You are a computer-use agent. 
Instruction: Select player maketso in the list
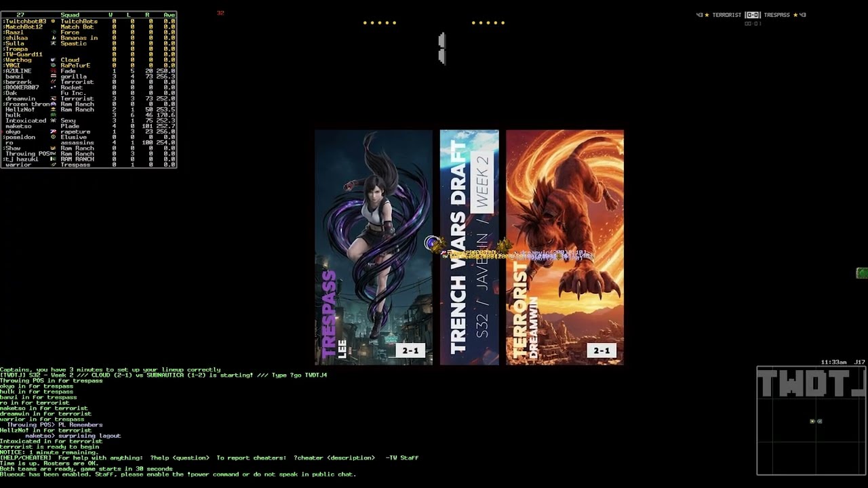point(18,126)
